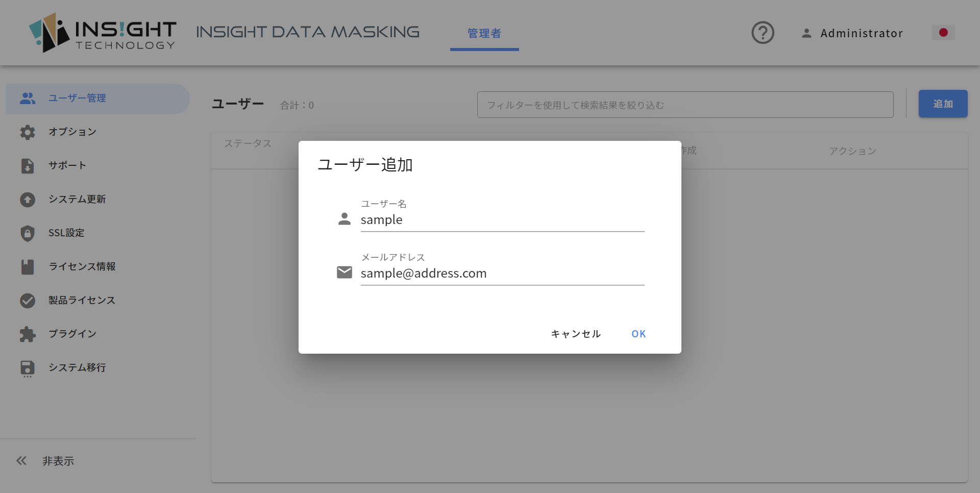Viewport: 980px width, 493px height.
Task: Select the 管理者 tab
Action: click(484, 33)
